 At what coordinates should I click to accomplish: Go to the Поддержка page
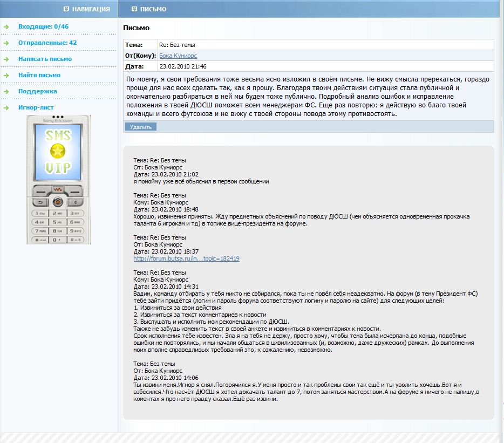coord(37,91)
